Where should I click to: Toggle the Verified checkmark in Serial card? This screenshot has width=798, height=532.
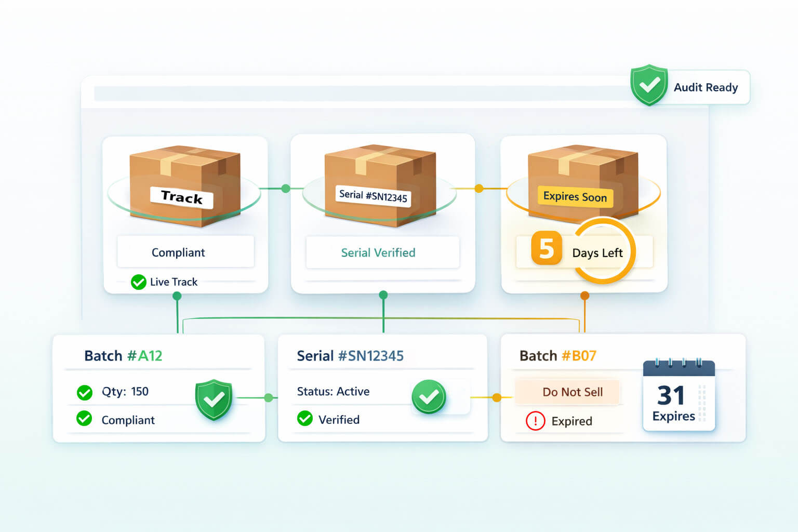(x=305, y=419)
